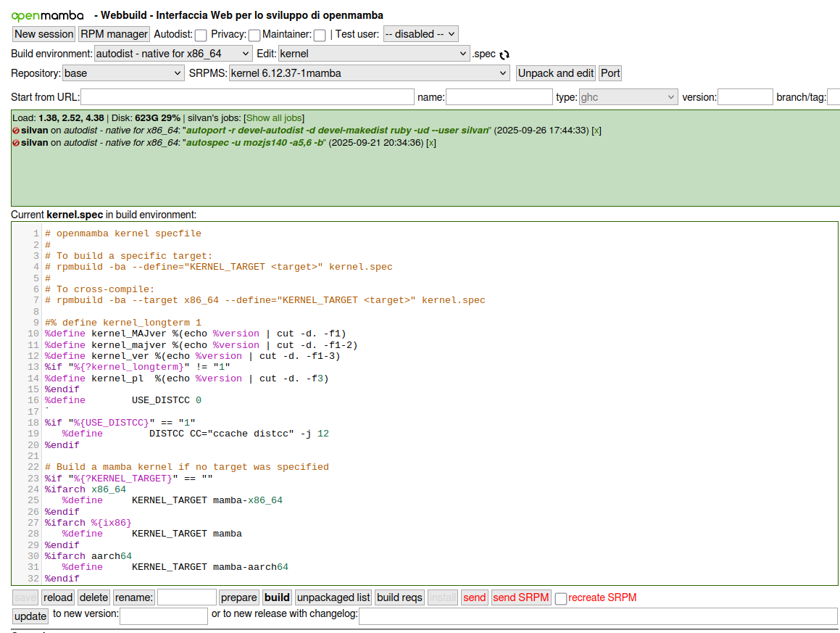Screen dimensions: 840x633
Task: Enable the Privacy checkbox
Action: [254, 36]
